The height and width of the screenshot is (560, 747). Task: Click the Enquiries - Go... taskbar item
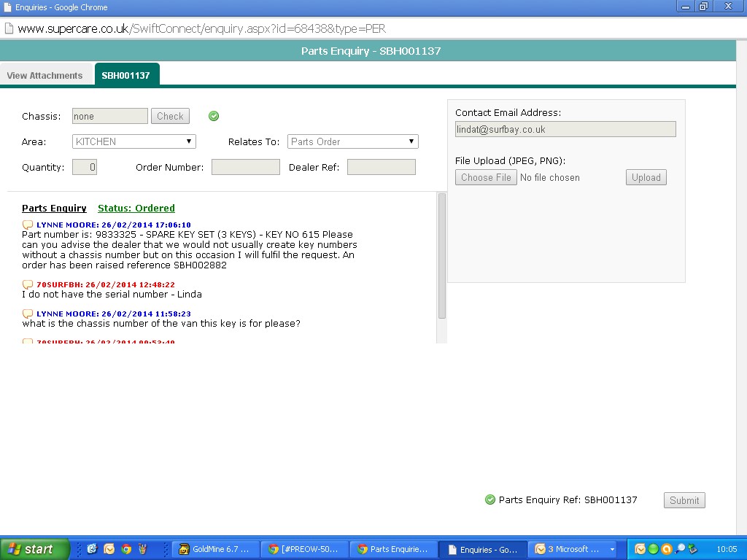(483, 549)
